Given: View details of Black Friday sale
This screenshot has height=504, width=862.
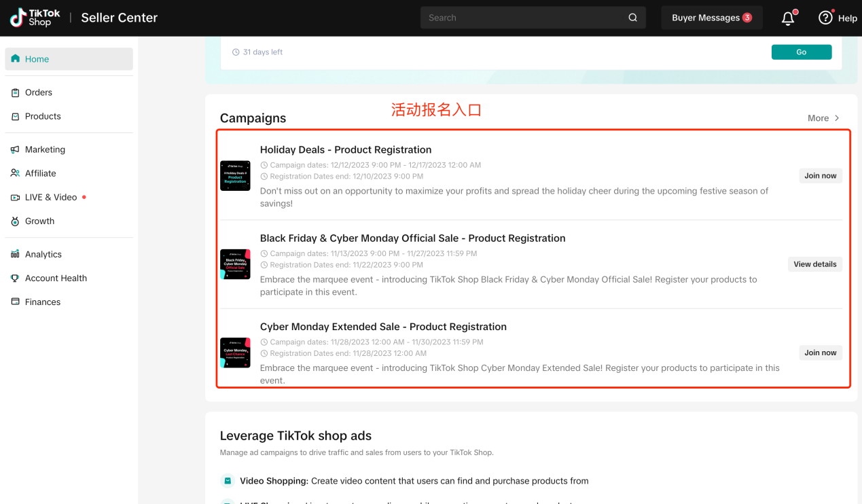Looking at the screenshot, I should tap(814, 264).
